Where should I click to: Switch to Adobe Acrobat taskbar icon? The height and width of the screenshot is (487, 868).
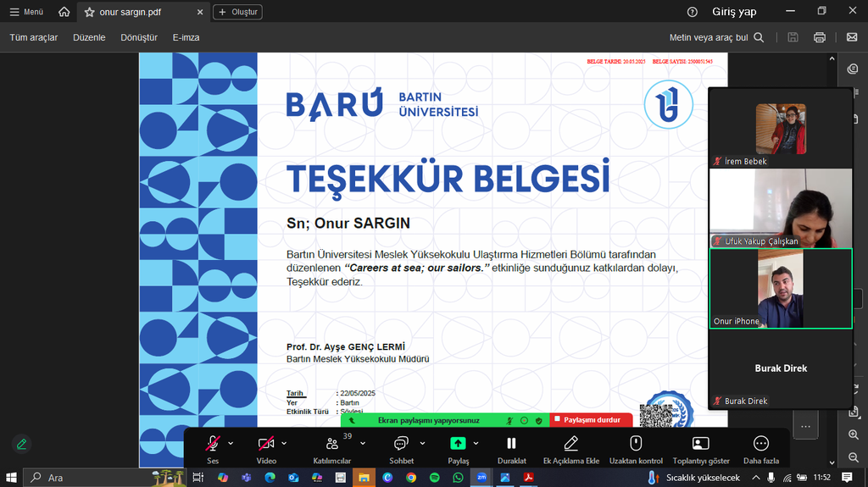click(529, 477)
